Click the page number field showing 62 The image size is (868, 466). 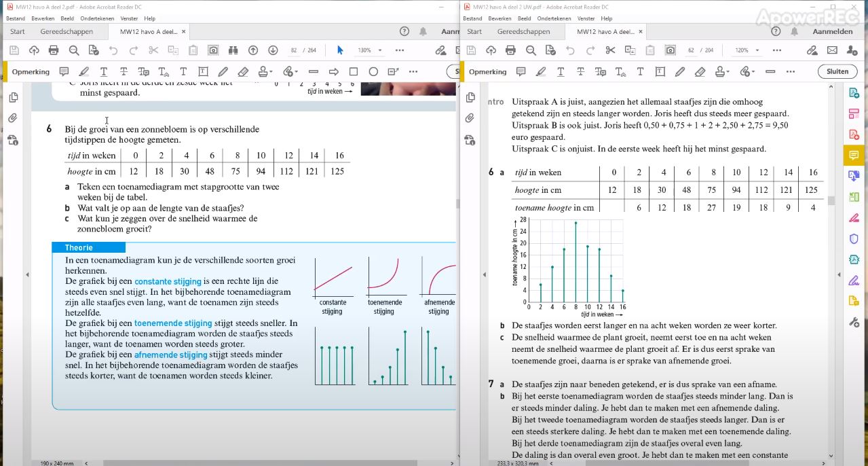(x=691, y=50)
